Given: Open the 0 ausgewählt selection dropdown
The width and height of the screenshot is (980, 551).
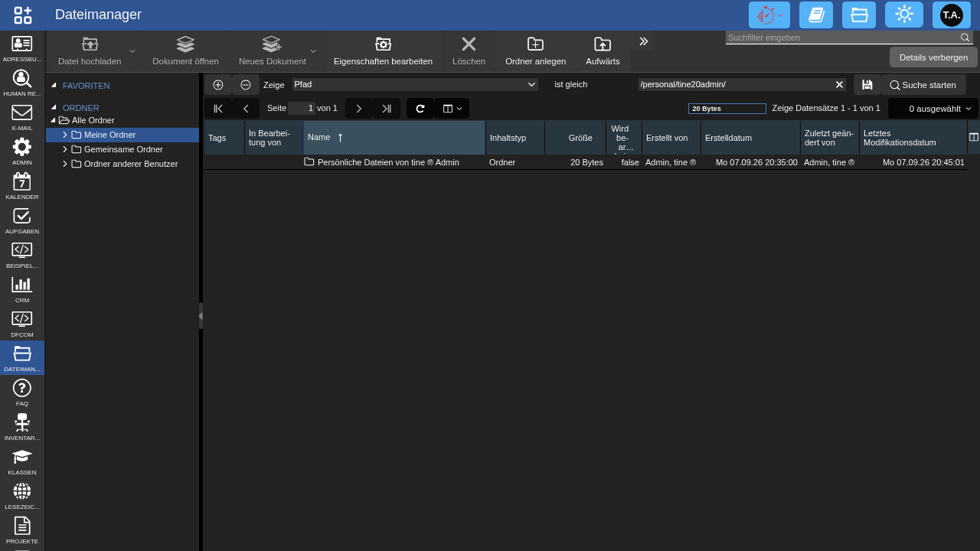Looking at the screenshot, I should (933, 109).
